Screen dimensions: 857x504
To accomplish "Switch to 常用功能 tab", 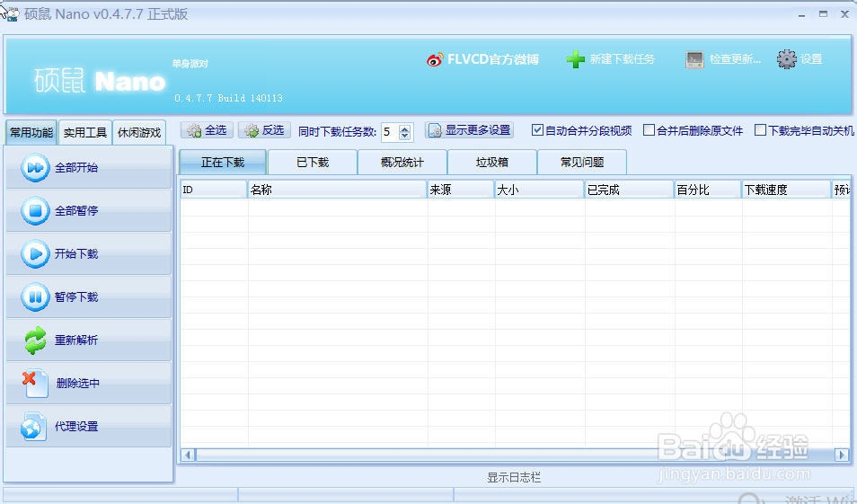I will (x=31, y=133).
